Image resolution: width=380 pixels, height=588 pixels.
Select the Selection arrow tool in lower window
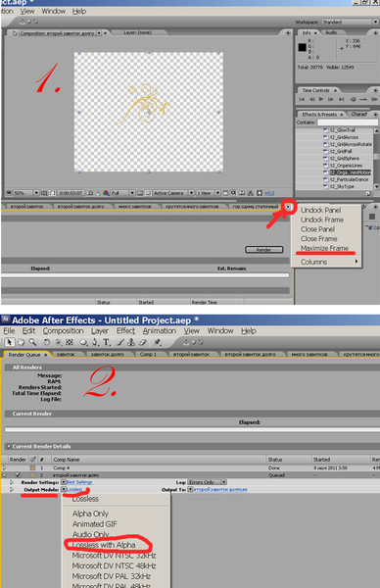pos(10,342)
